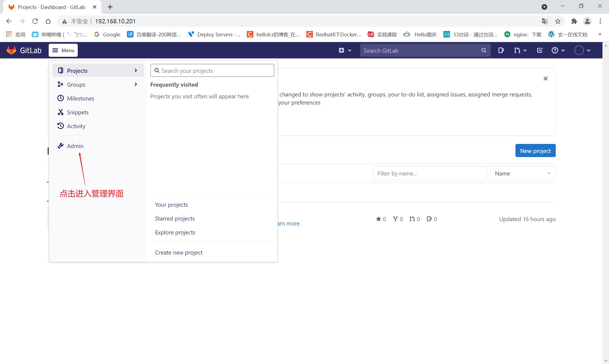This screenshot has height=364, width=609.
Task: Reload the page with refresh icon
Action: click(x=35, y=21)
